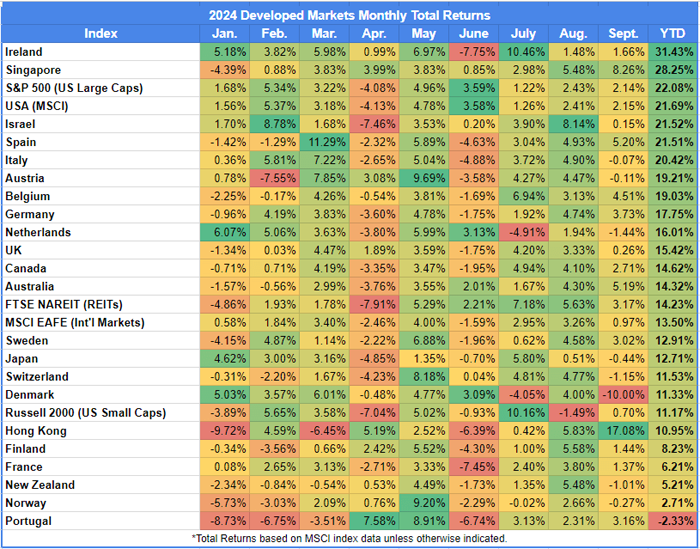Select the MSCI EAFE (Int'l Markets) label
The height and width of the screenshot is (549, 700).
pos(75,322)
